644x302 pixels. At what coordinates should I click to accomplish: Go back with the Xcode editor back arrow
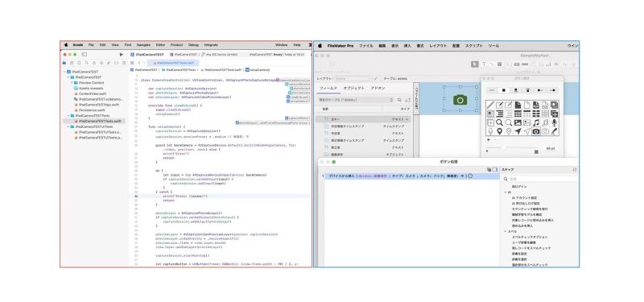139,63
